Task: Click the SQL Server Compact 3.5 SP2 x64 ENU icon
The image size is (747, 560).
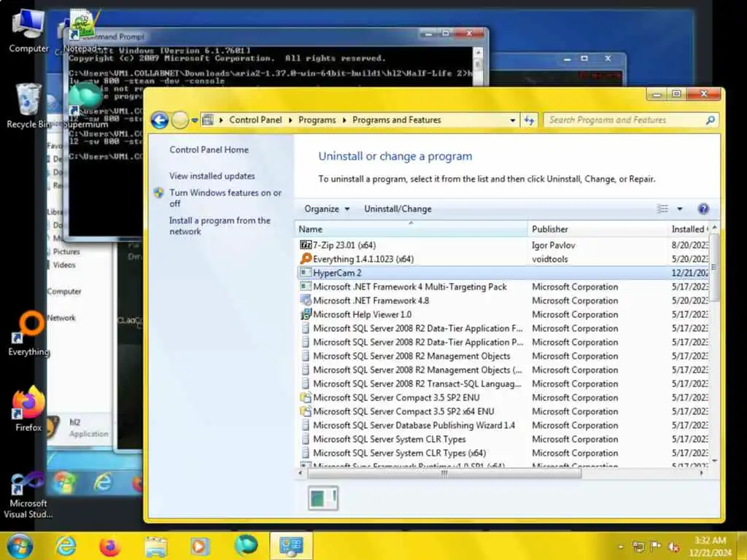Action: [306, 411]
